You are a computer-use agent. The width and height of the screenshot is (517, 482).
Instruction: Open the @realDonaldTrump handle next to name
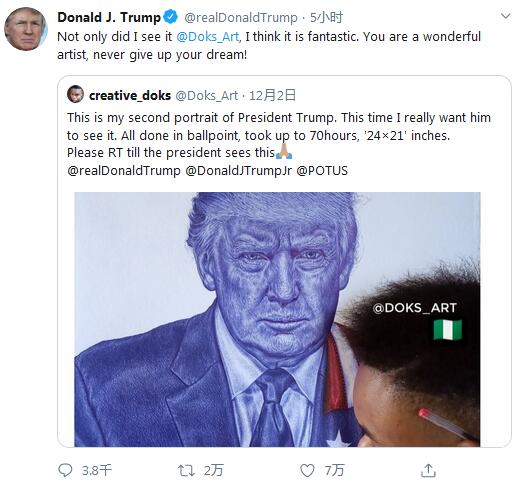tap(241, 17)
